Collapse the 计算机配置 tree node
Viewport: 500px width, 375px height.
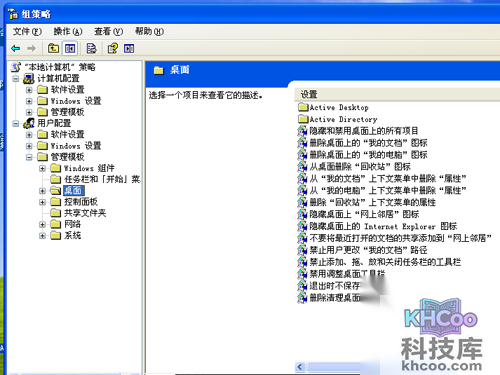click(x=16, y=79)
